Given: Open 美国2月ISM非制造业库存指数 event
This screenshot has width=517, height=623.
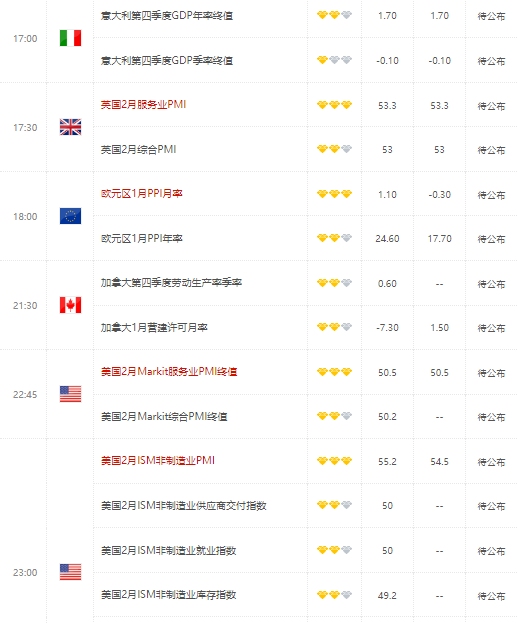Looking at the screenshot, I should click(168, 594).
